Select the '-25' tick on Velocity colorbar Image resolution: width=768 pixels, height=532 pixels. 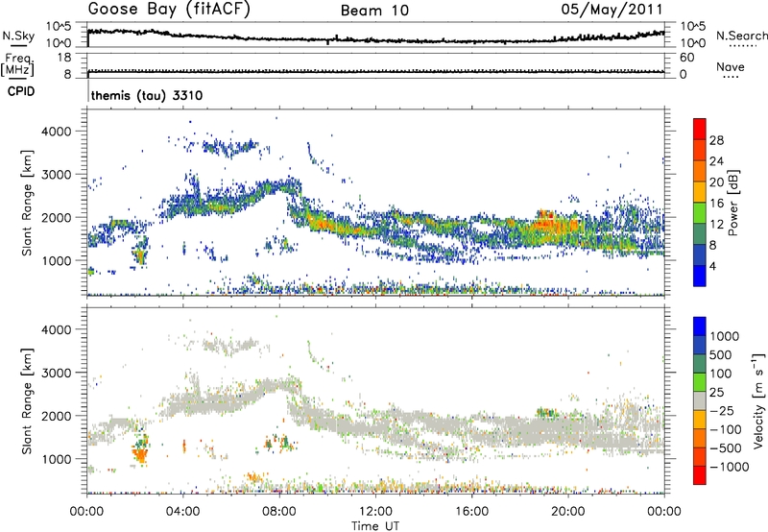click(x=723, y=410)
